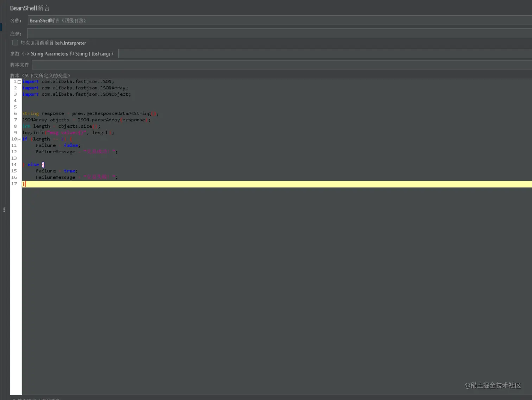Focus the 脚本文件 script file field
The image size is (532, 400).
[282, 65]
